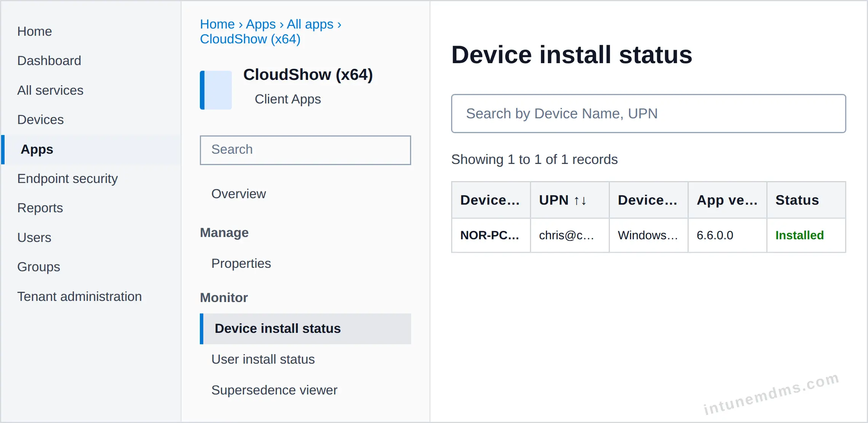Open the CloudShow (x64) app icon
868x423 pixels.
click(x=216, y=90)
